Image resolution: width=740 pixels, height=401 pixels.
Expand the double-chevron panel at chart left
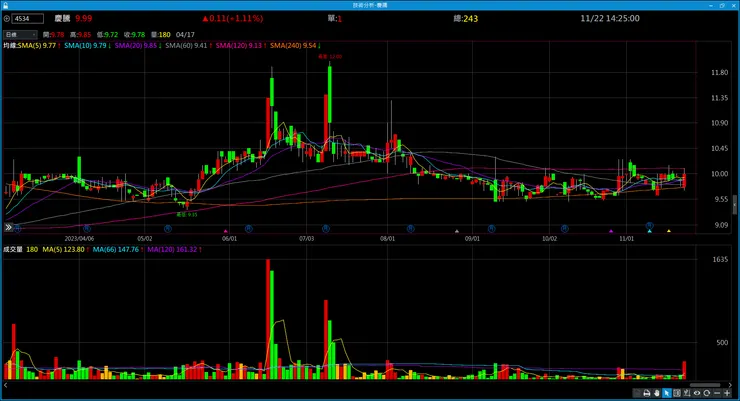(8, 227)
